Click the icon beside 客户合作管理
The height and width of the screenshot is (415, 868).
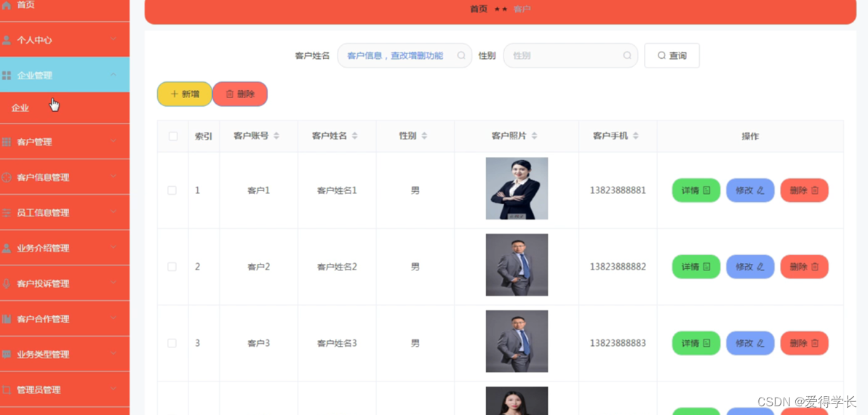[7, 319]
